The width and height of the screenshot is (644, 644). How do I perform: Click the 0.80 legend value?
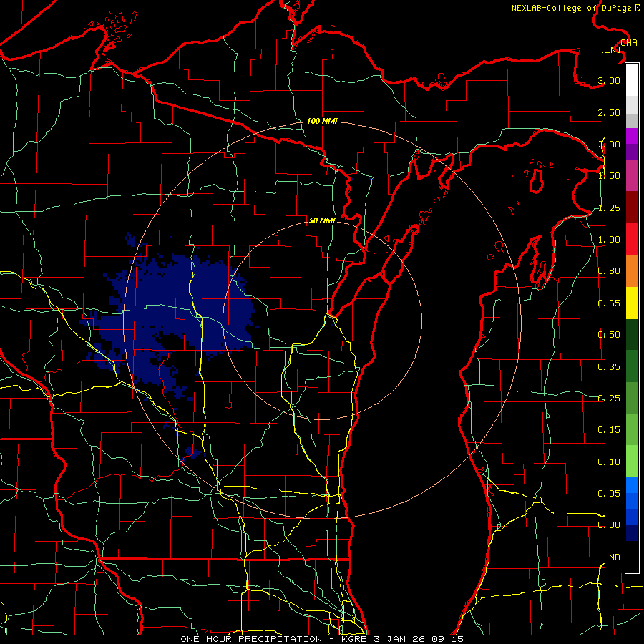coord(609,271)
